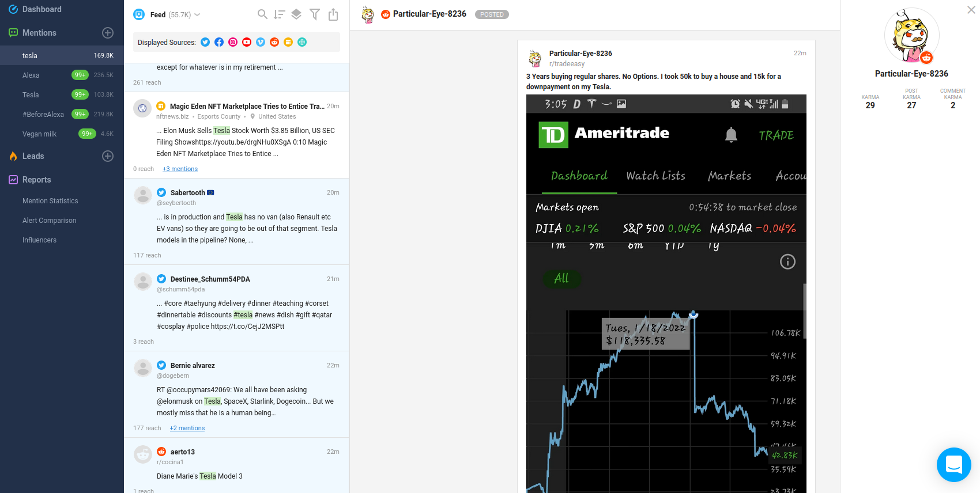
Task: Open Influencers report
Action: 39,240
